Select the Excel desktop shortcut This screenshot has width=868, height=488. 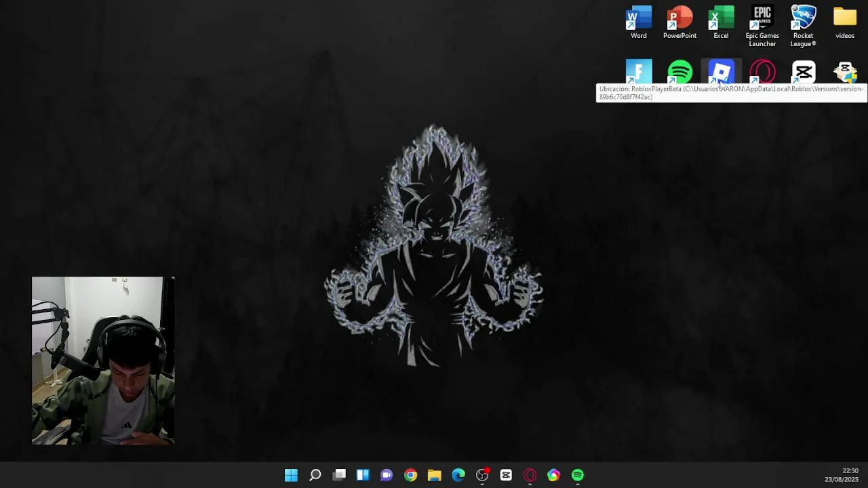721,22
